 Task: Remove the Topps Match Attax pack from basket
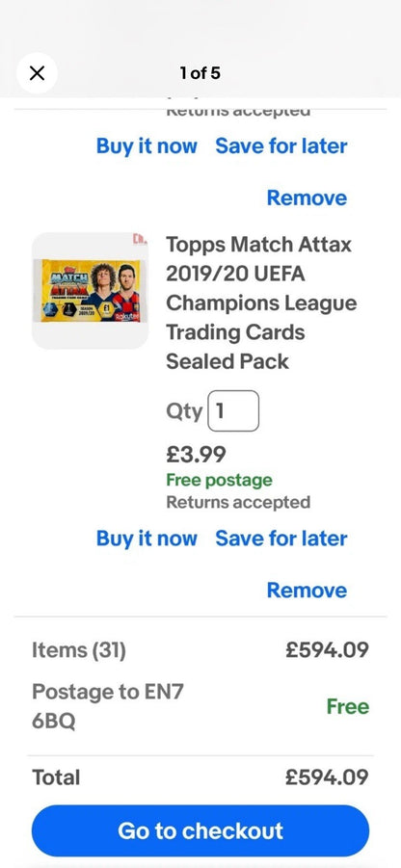(307, 591)
